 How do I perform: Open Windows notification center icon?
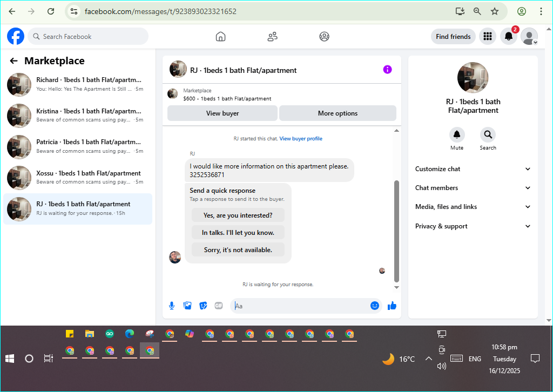(x=535, y=359)
